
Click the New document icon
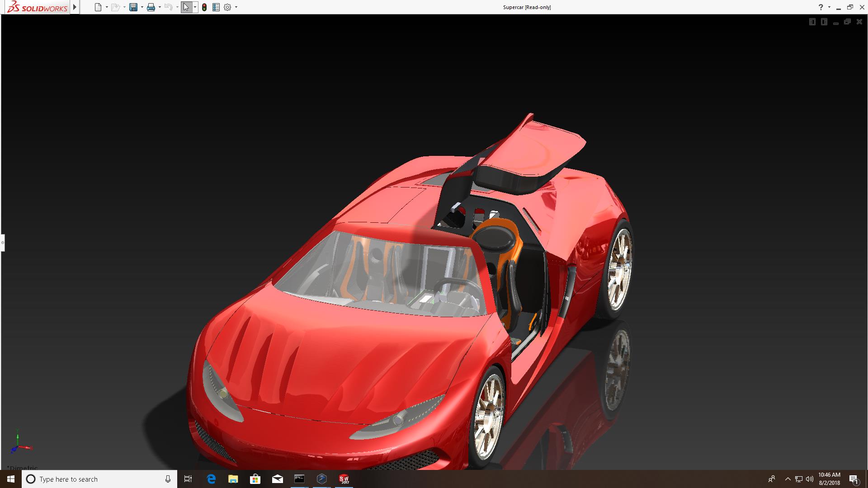click(98, 7)
